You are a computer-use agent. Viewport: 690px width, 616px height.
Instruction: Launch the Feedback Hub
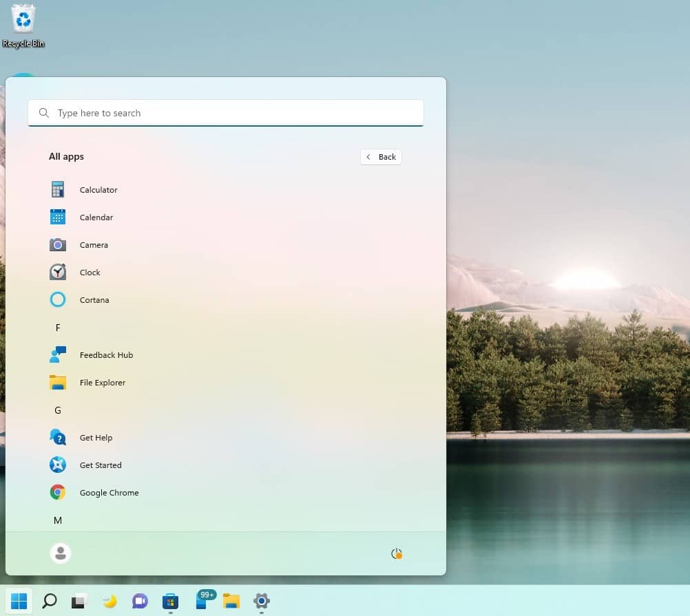pyautogui.click(x=106, y=354)
